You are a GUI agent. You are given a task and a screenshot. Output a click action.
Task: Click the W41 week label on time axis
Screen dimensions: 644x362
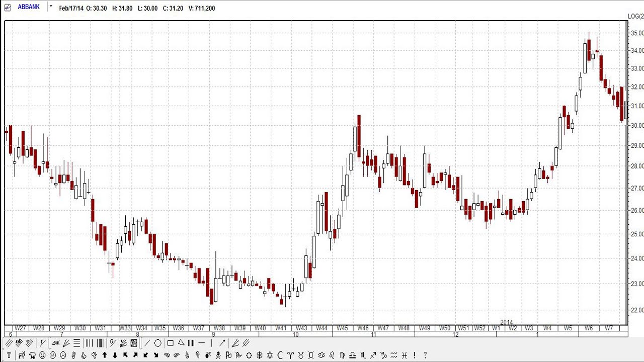point(281,328)
